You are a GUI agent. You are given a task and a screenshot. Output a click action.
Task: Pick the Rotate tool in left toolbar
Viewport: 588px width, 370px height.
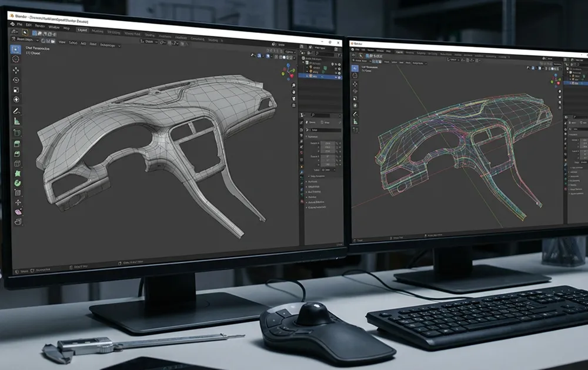point(16,80)
